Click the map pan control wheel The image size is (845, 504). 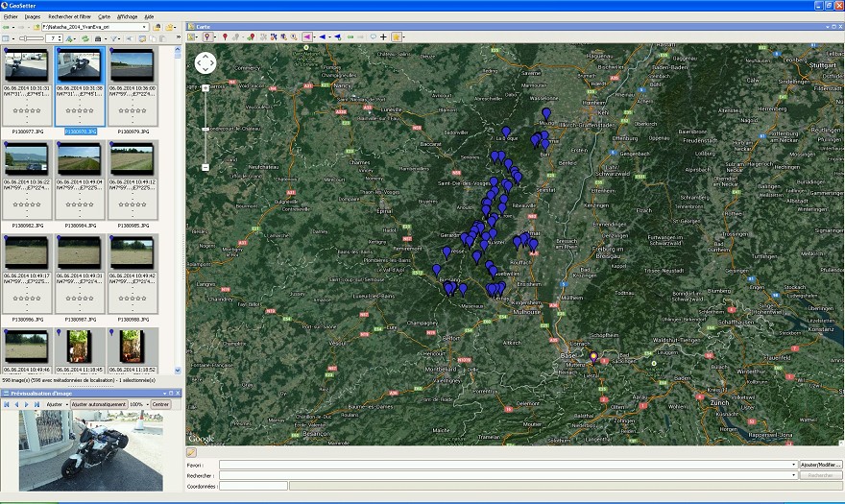coord(205,63)
